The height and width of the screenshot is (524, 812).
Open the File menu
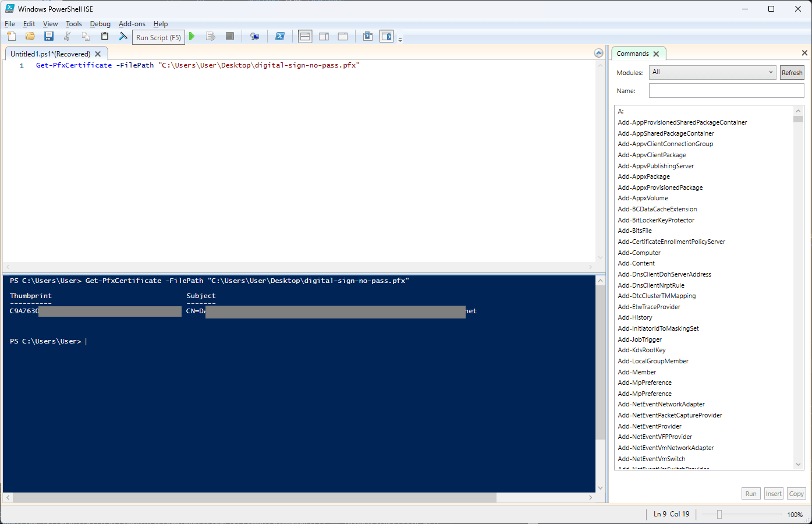(x=10, y=24)
